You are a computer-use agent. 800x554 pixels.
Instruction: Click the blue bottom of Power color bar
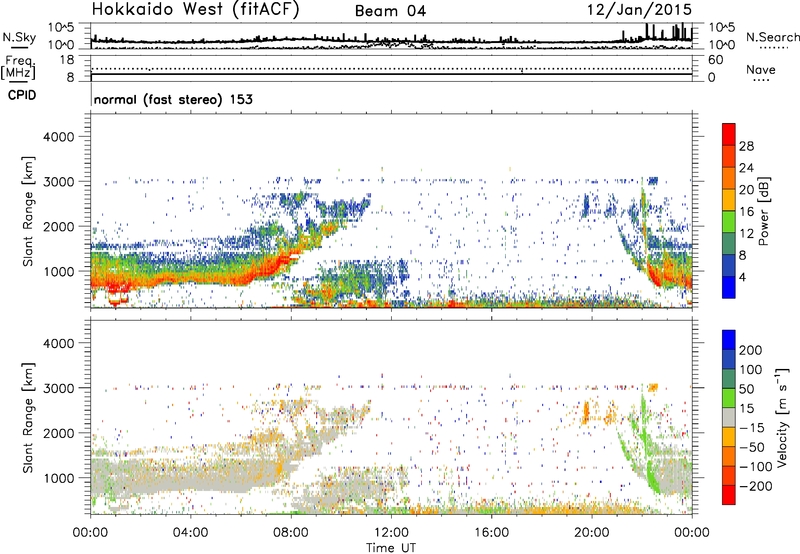(x=729, y=287)
